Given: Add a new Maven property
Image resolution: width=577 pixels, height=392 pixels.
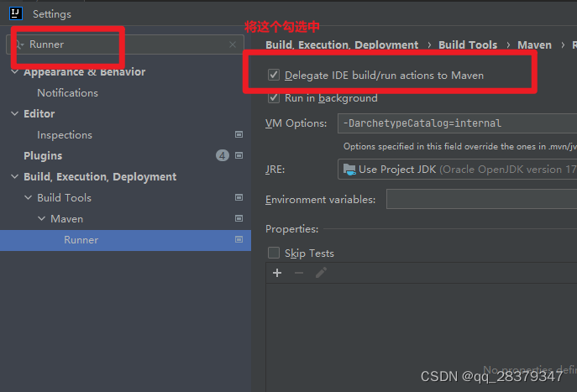Looking at the screenshot, I should [277, 273].
